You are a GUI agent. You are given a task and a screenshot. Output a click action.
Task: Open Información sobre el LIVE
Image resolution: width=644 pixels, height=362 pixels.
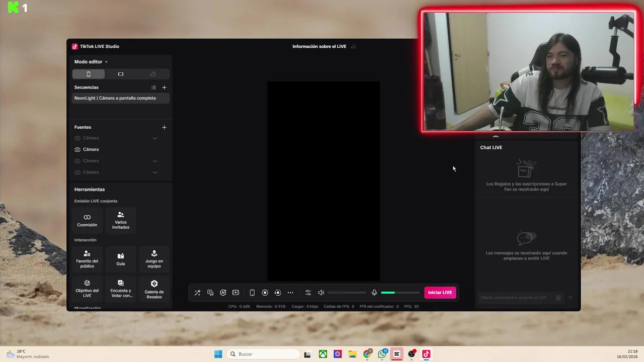pos(319,46)
